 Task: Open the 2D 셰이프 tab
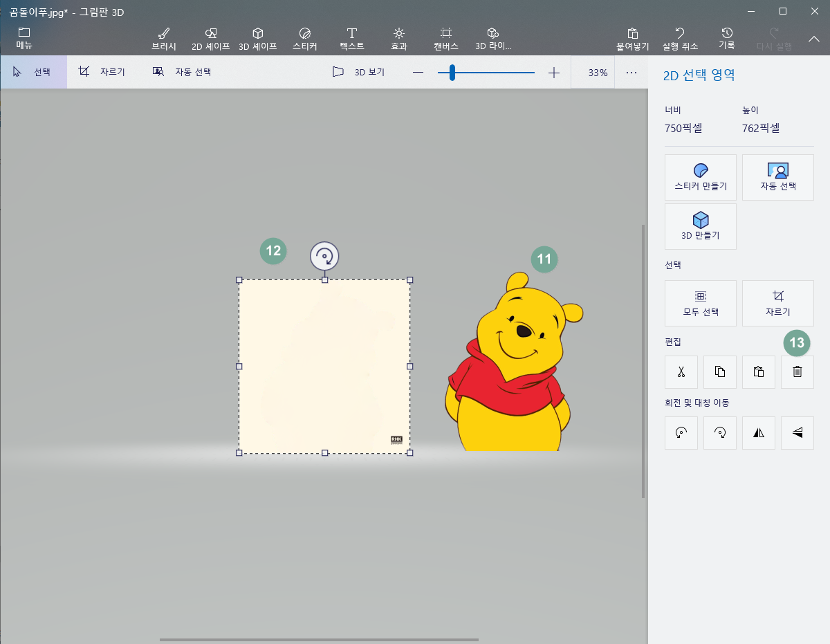point(211,39)
